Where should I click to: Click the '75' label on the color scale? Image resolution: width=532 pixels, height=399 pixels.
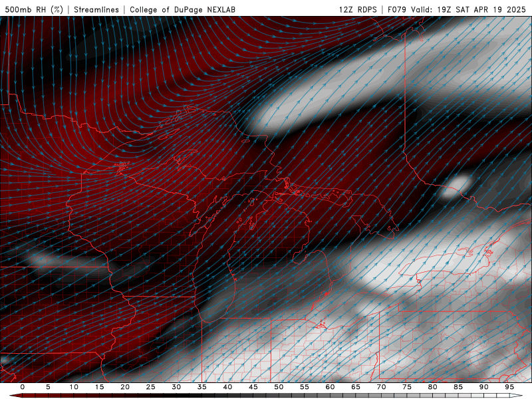click(407, 387)
